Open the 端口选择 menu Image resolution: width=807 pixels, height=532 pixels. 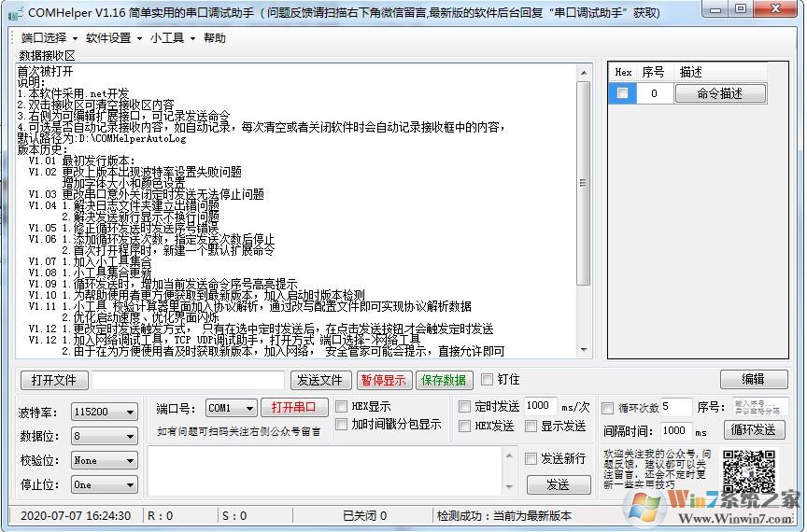pyautogui.click(x=49, y=38)
